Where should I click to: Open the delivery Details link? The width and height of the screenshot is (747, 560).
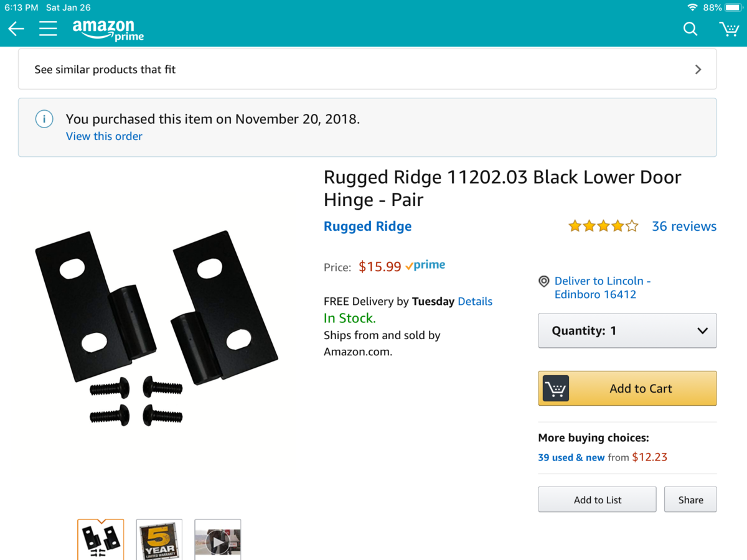click(x=475, y=301)
